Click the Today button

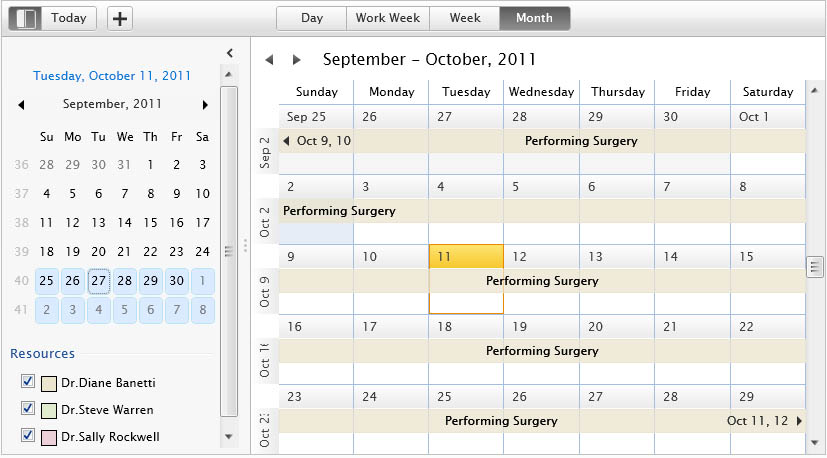point(69,18)
